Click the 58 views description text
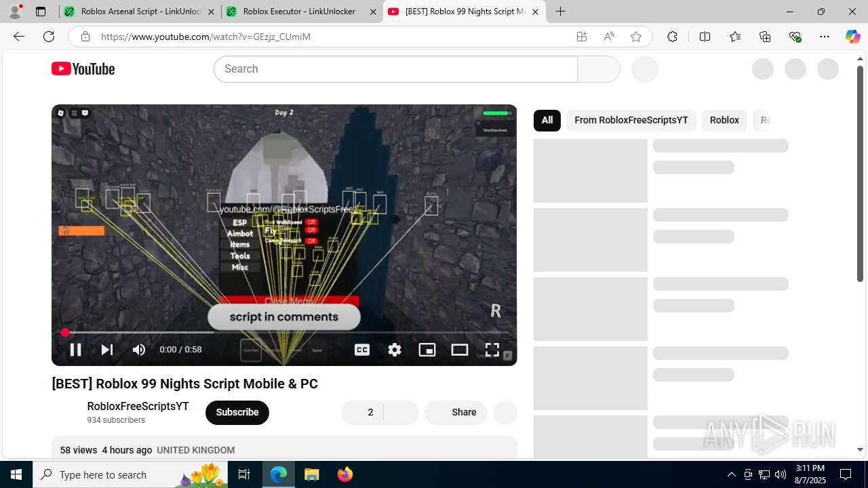868x488 pixels. click(x=79, y=450)
